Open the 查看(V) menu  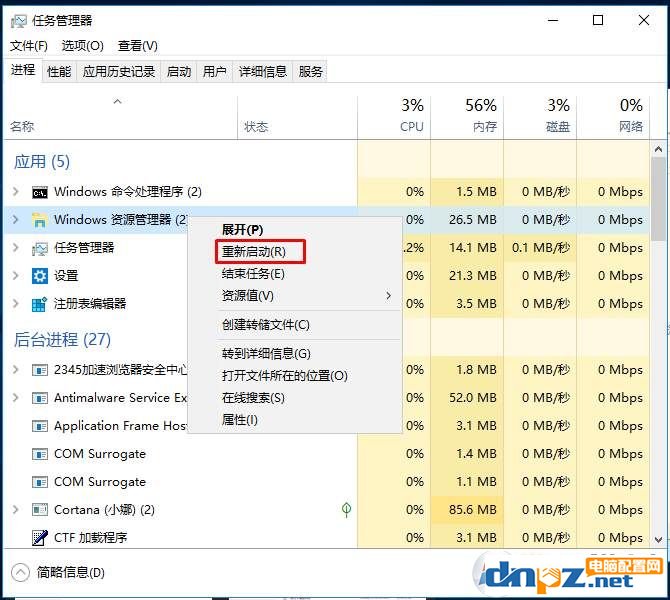[138, 46]
